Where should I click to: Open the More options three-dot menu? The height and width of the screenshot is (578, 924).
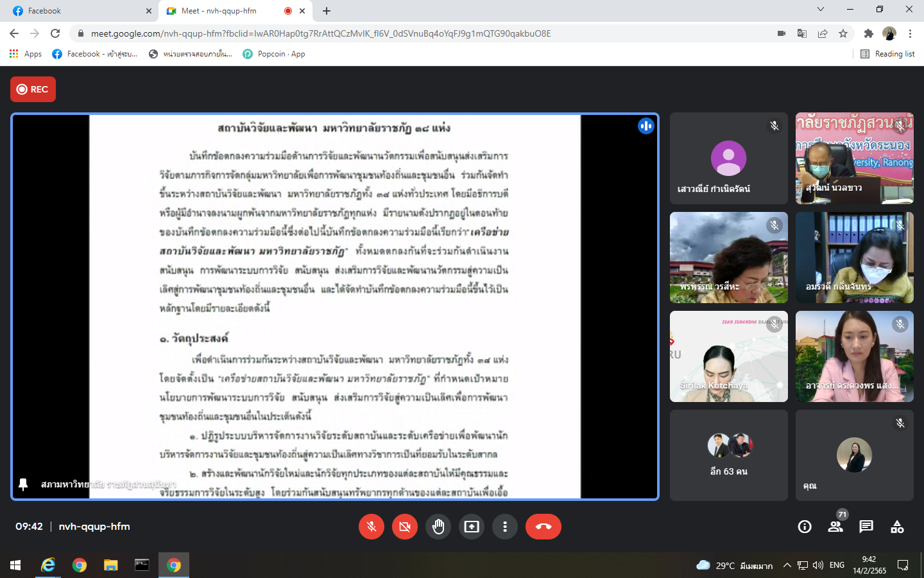505,527
